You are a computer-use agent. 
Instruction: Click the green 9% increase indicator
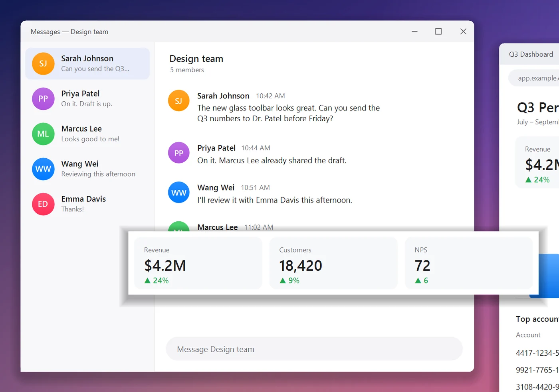[x=289, y=280]
